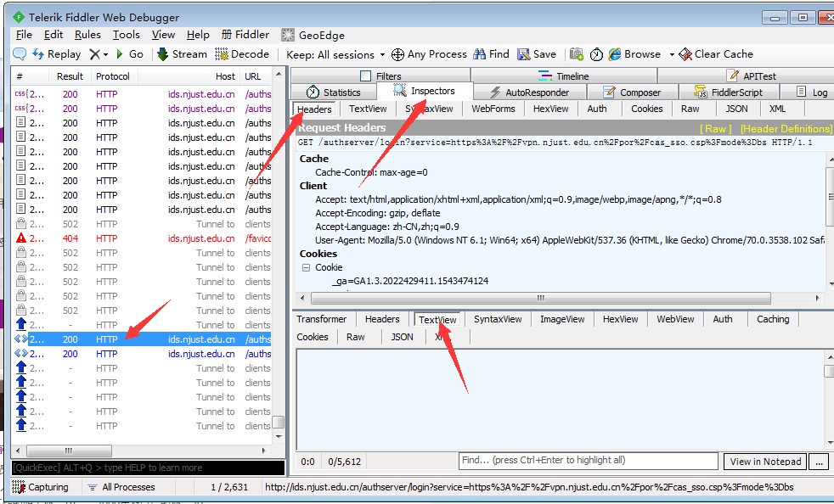The height and width of the screenshot is (504, 834).
Task: Open the Edit menu
Action: tap(54, 35)
